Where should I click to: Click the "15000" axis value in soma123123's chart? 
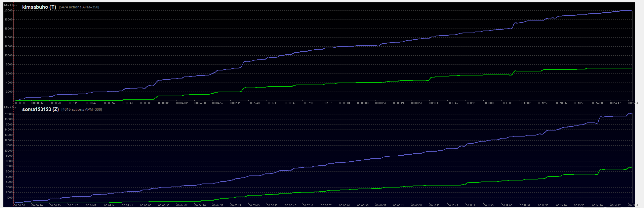pos(8,124)
